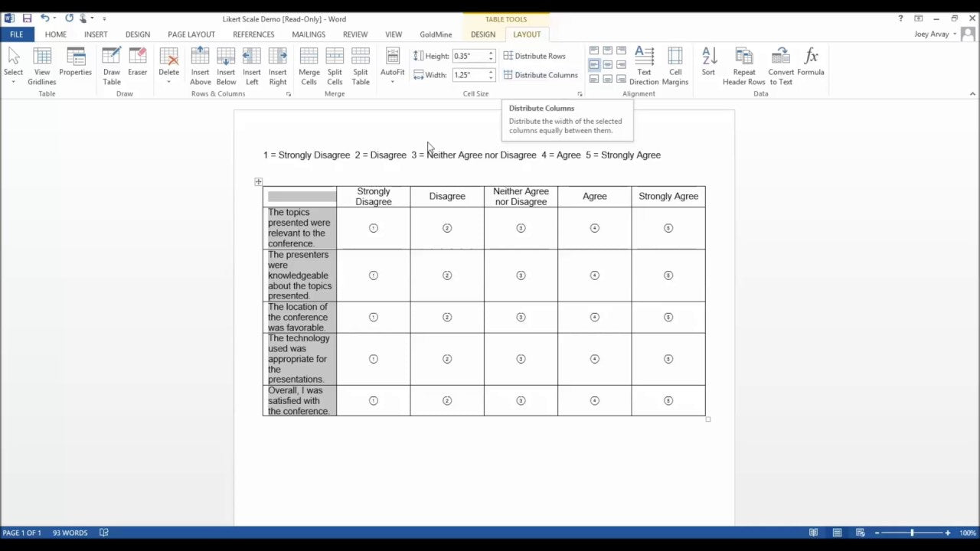Screen dimensions: 980x551
Task: Switch to Read Mode in the status bar
Action: (813, 532)
